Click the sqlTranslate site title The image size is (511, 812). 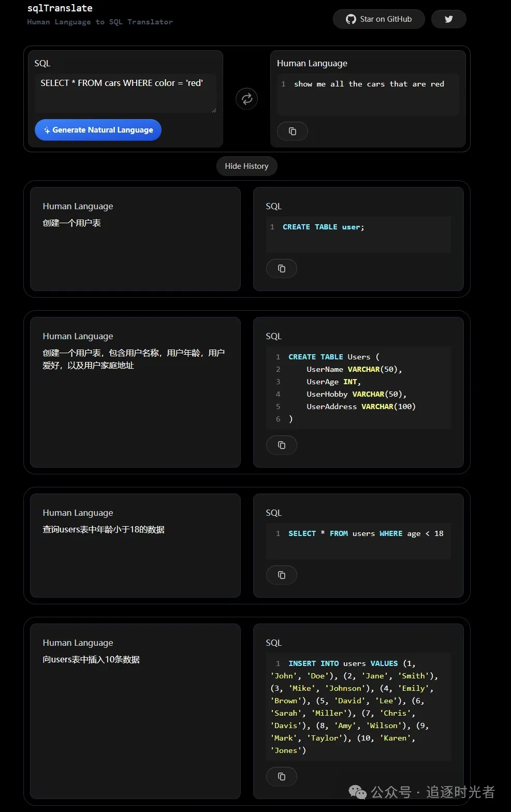(x=60, y=8)
